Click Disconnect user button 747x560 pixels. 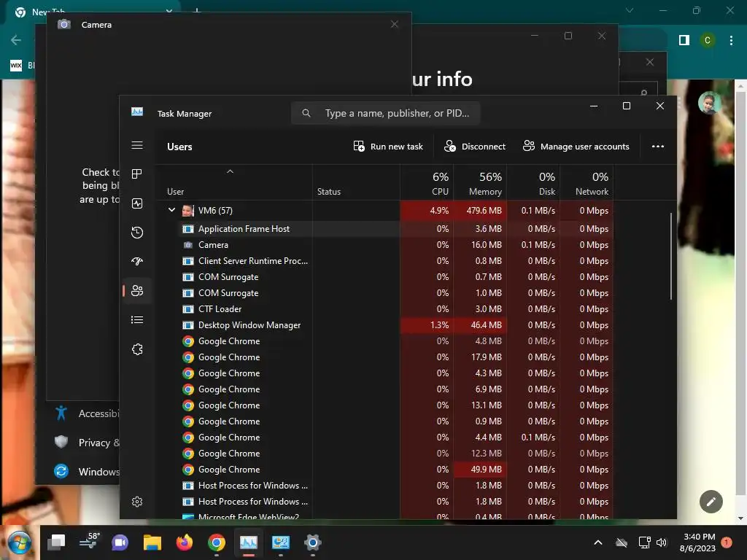474,147
